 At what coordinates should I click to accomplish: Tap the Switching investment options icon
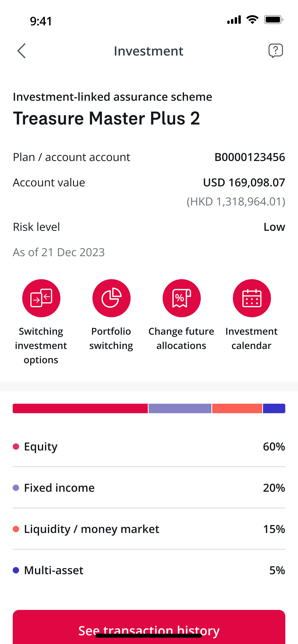[x=41, y=298]
